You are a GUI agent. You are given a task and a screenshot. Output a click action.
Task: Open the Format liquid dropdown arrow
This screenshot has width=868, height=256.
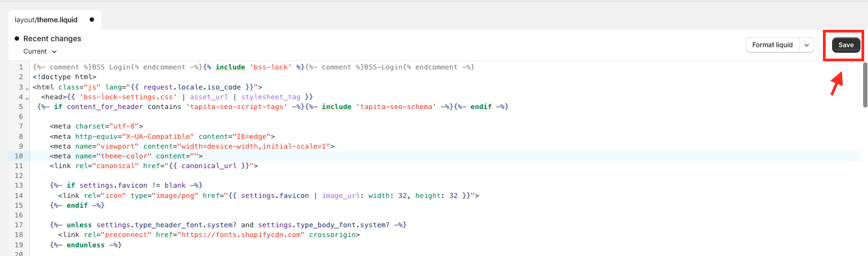point(807,45)
